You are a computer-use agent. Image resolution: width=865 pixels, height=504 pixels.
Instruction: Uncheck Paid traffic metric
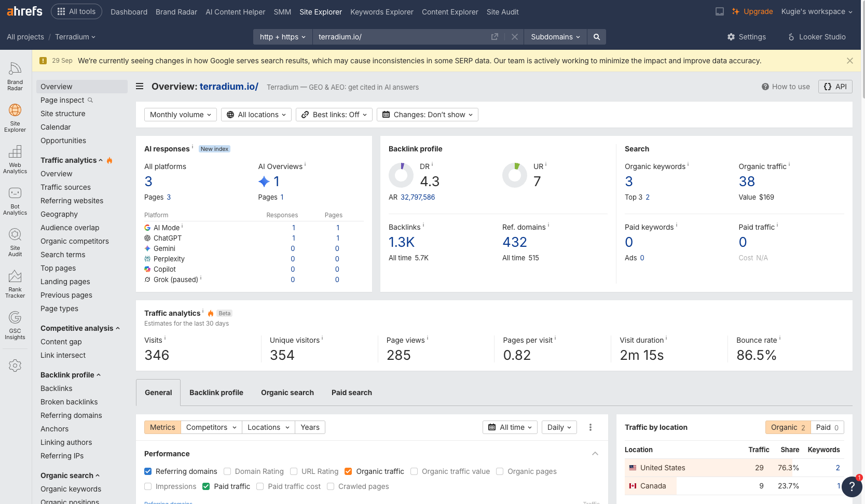click(x=206, y=486)
